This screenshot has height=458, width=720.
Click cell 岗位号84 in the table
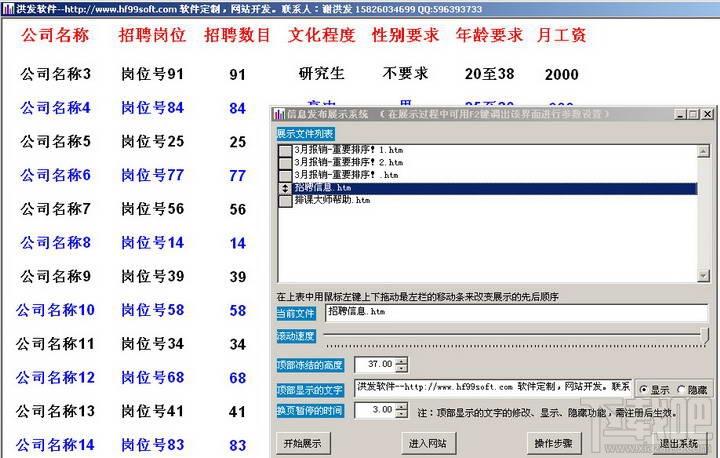pyautogui.click(x=152, y=108)
